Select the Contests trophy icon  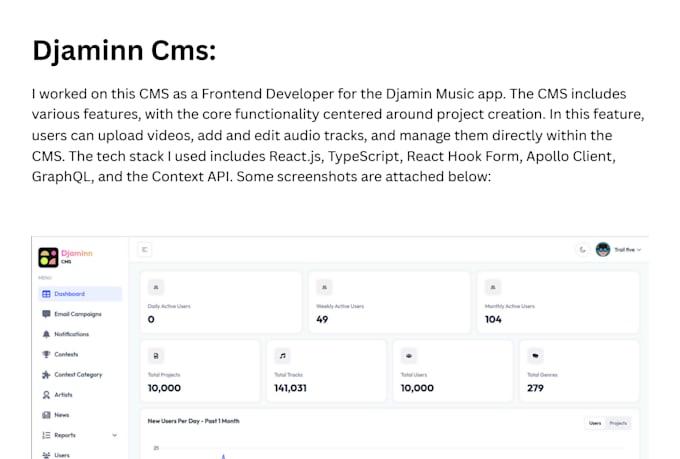click(x=46, y=354)
